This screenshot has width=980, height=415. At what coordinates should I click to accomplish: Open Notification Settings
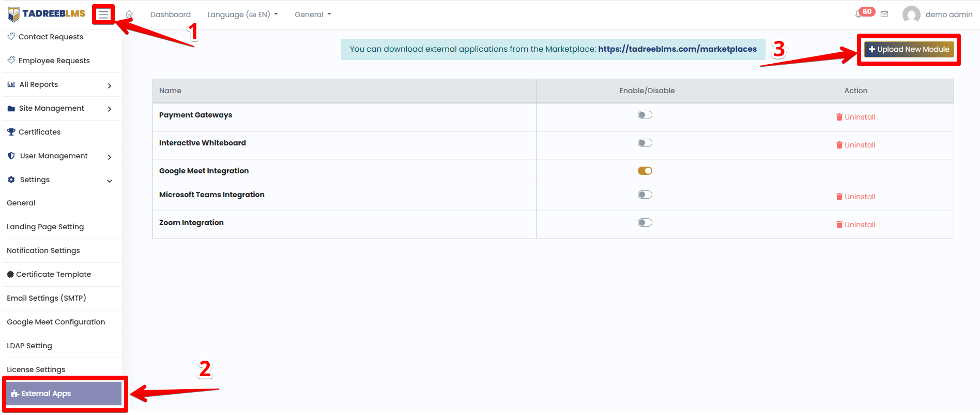tap(43, 250)
